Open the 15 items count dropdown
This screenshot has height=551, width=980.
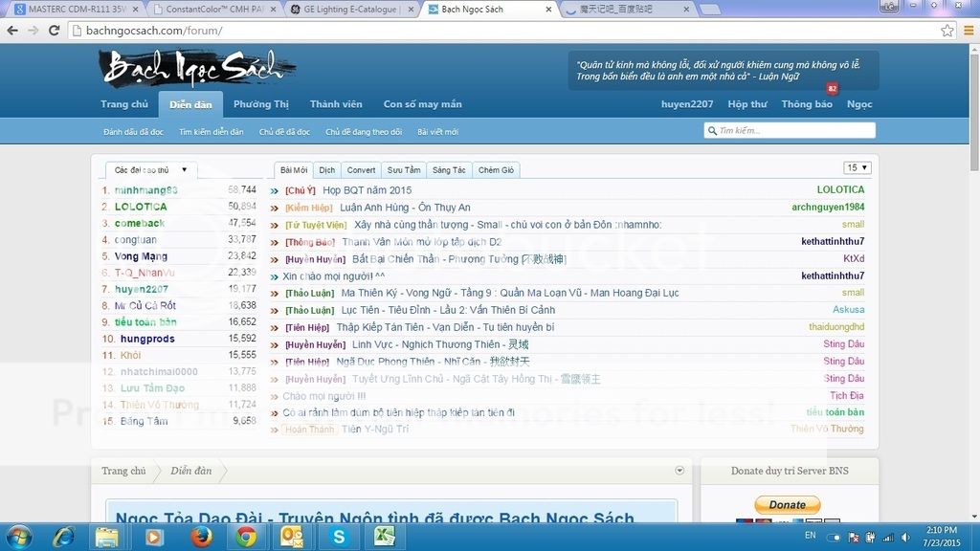coord(857,167)
